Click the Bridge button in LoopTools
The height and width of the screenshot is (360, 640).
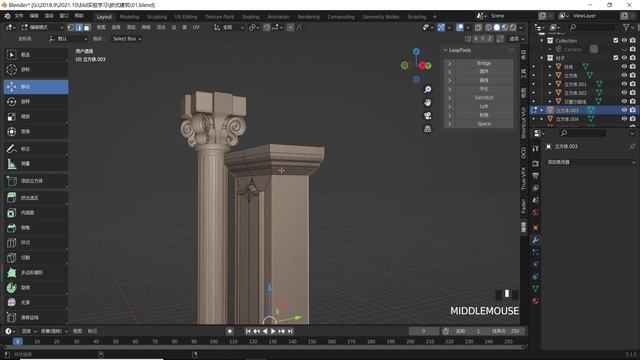(x=484, y=63)
